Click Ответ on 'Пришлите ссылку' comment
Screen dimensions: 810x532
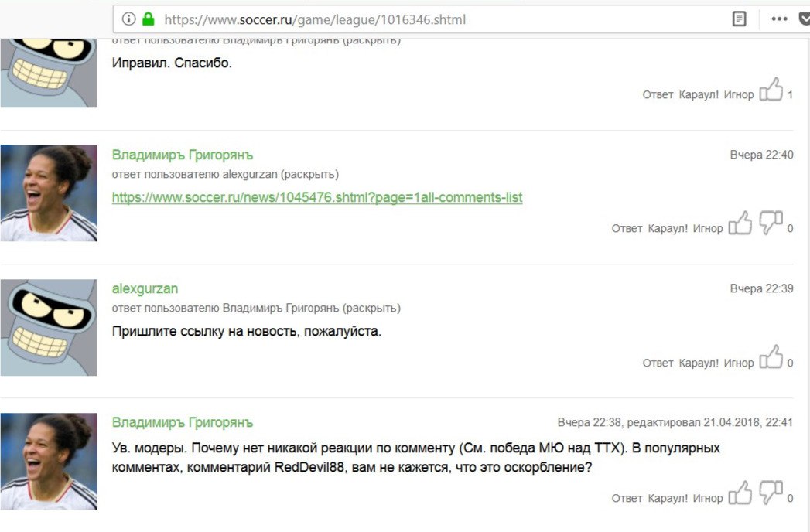[x=658, y=363]
